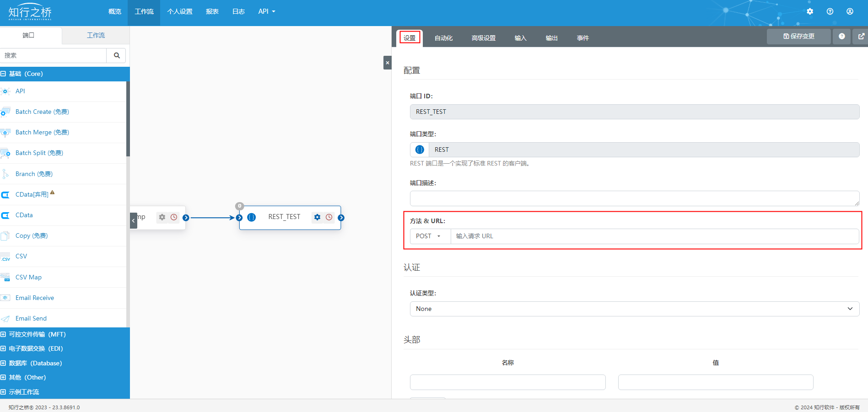Click the search magnifier icon
This screenshot has width=868, height=412.
click(x=117, y=55)
